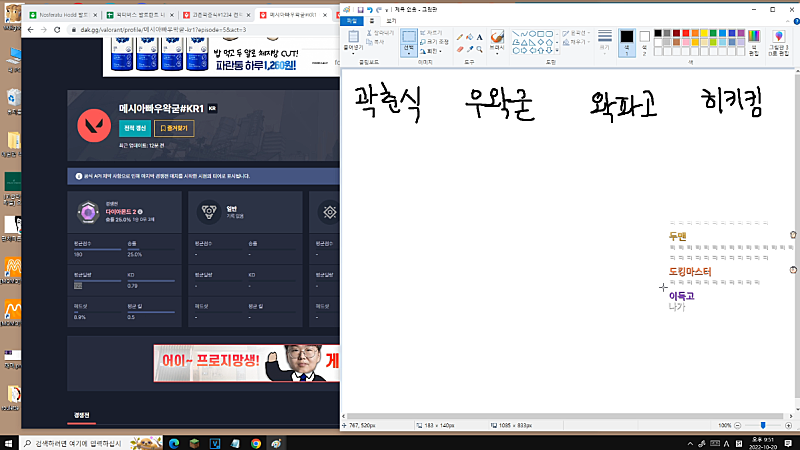
Task: Click the Color picker eyedropper tool
Action: pos(470,47)
